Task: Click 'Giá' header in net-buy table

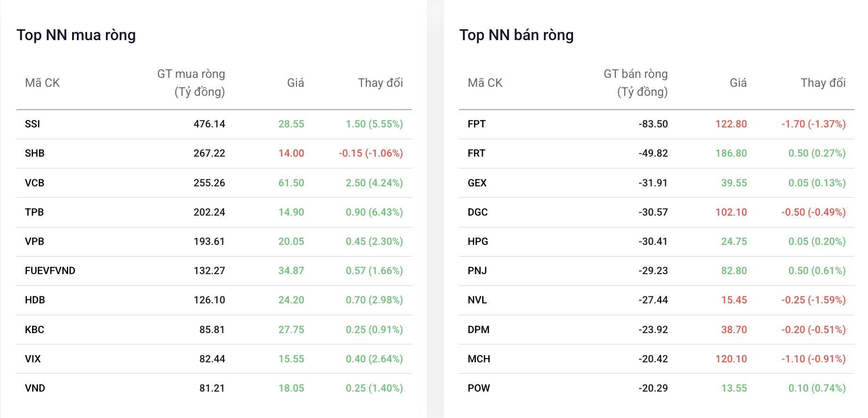Action: [x=295, y=83]
